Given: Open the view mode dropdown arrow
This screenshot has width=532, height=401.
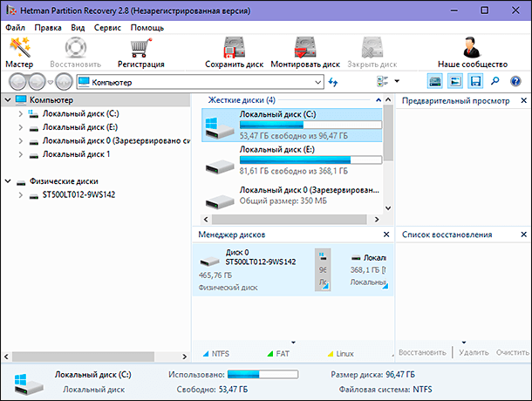Looking at the screenshot, I should [397, 81].
